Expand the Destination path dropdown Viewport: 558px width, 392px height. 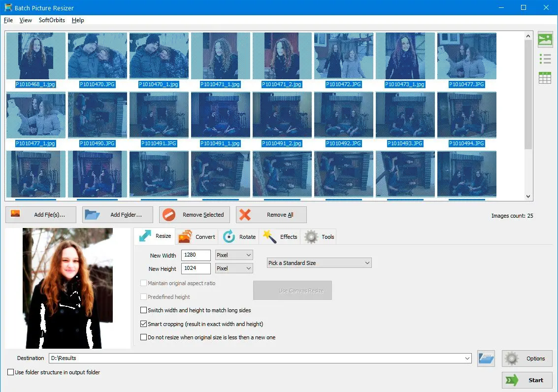[x=468, y=358]
